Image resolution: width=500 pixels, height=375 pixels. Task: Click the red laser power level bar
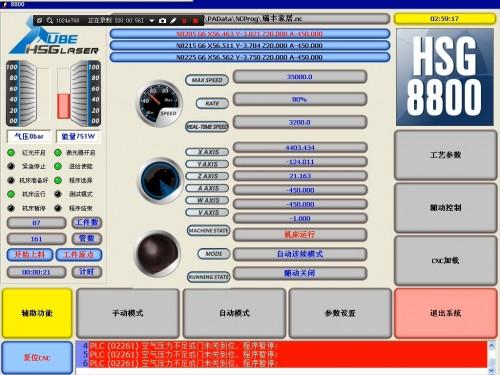tap(63, 106)
